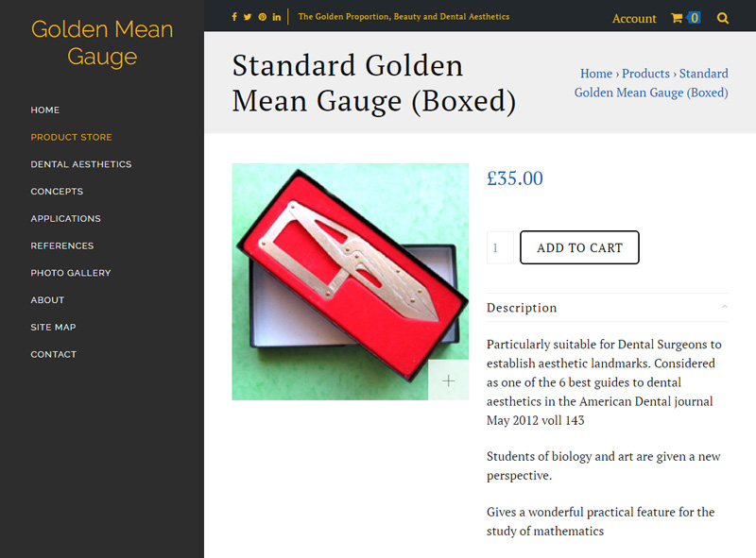This screenshot has height=558, width=756.
Task: Open the search magnifier icon
Action: (x=722, y=18)
